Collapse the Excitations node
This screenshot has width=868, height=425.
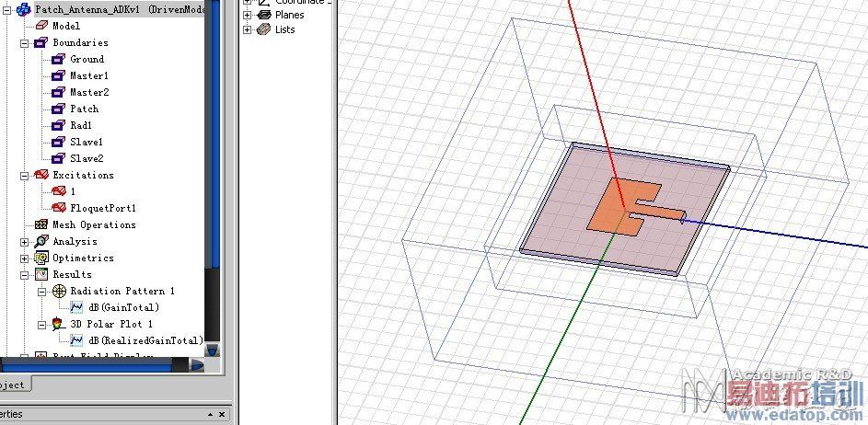(x=24, y=176)
